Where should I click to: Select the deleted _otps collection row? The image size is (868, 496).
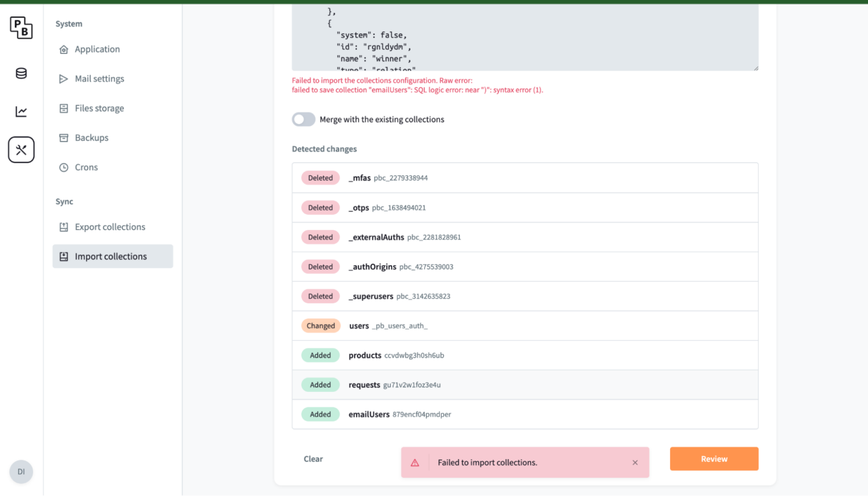pos(525,208)
